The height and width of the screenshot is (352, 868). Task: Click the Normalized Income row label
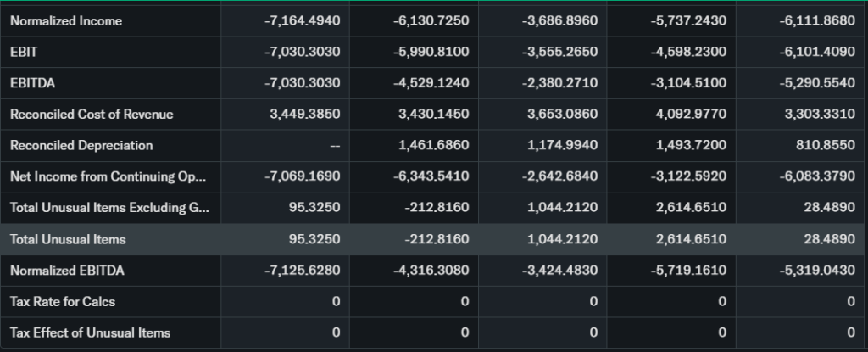click(x=66, y=21)
